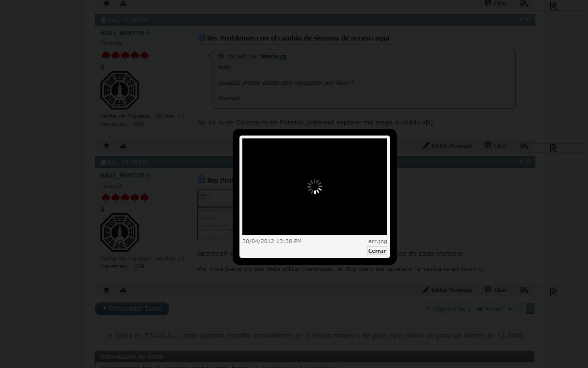
Task: Click the post icon beside the post #19 title
Action: click(x=201, y=180)
